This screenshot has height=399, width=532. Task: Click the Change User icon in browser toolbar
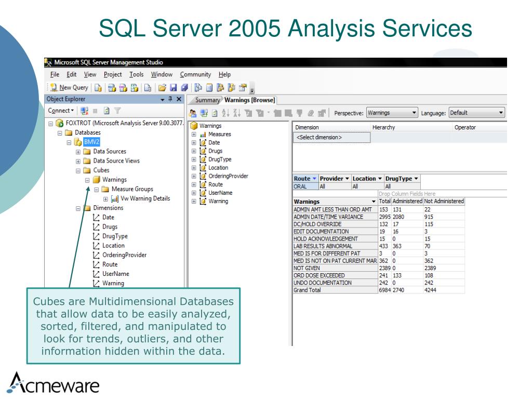point(193,113)
